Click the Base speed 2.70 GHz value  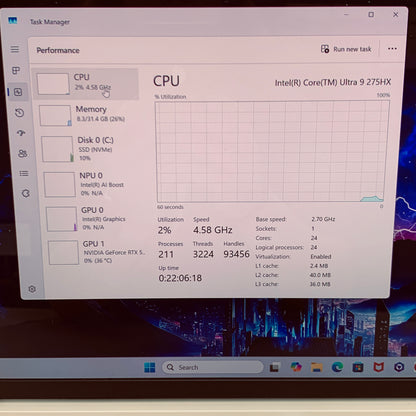tap(323, 219)
